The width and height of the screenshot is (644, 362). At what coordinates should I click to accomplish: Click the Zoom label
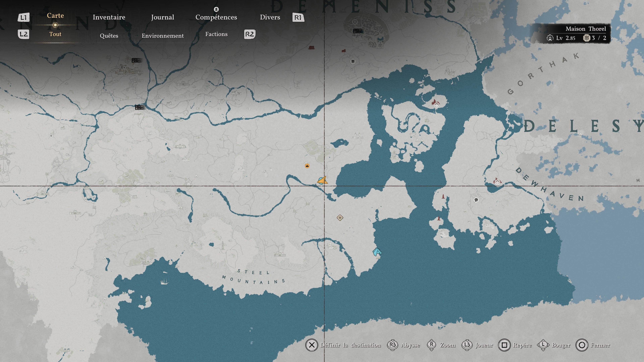[448, 345]
